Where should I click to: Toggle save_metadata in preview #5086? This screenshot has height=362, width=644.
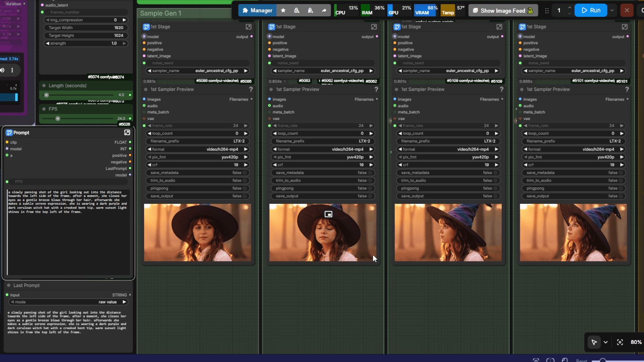coord(198,173)
